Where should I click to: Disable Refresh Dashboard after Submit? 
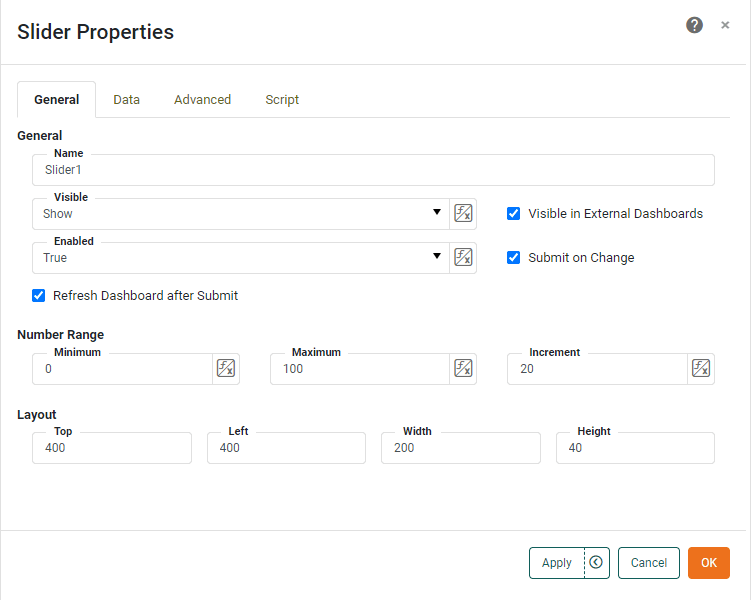tap(39, 295)
